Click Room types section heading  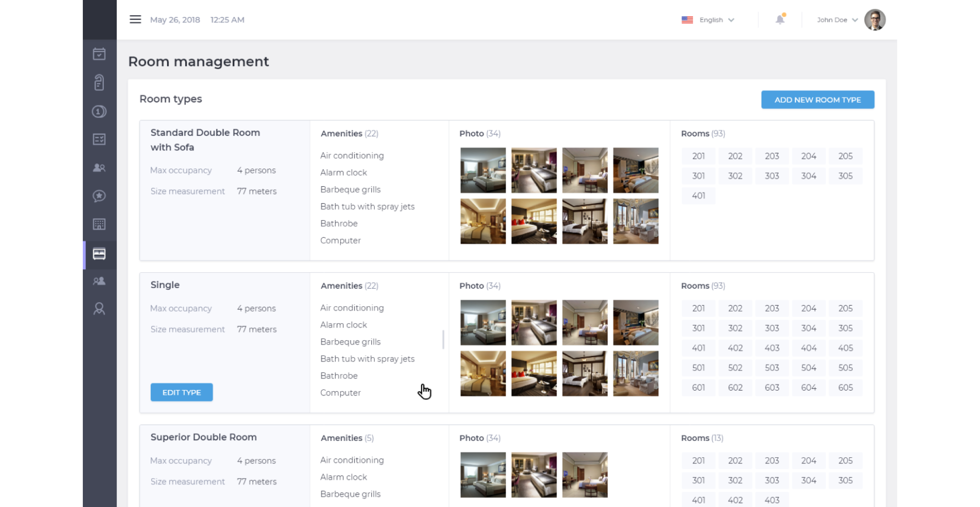(170, 99)
